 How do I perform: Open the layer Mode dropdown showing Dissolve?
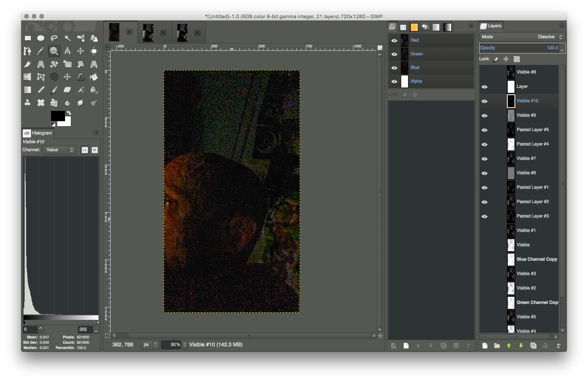522,37
